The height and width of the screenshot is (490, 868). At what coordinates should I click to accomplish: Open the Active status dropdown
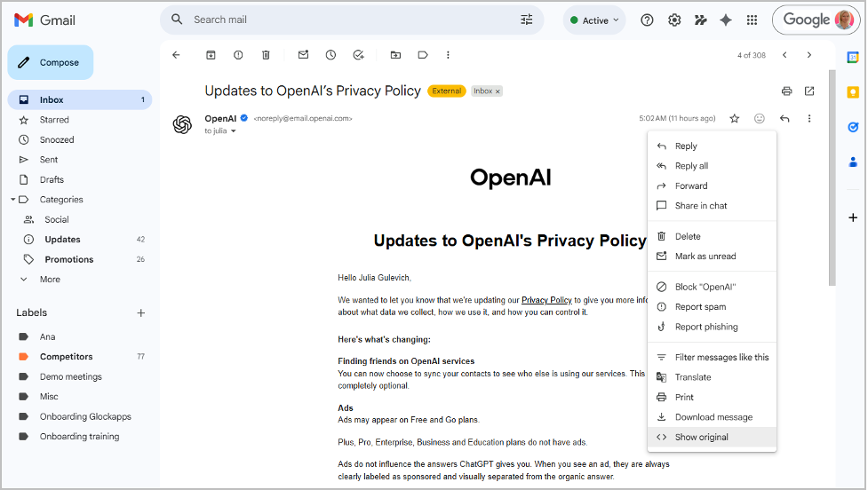pyautogui.click(x=593, y=20)
